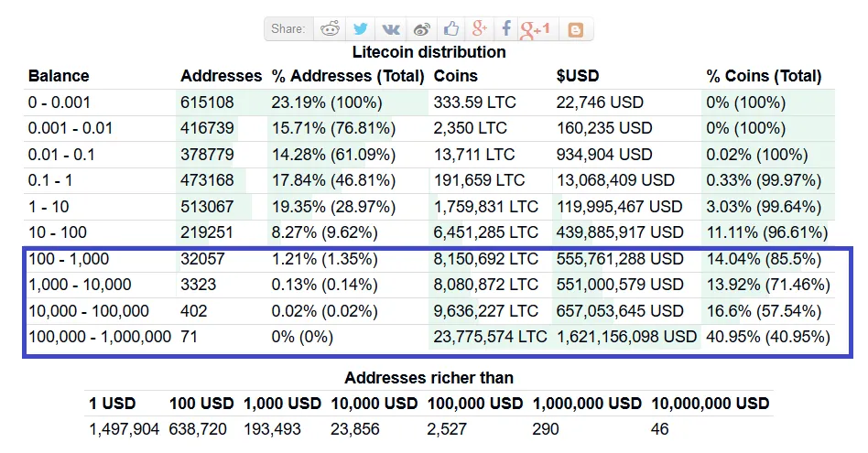Click the 439,885,917 USD value
The image size is (868, 453).
pyautogui.click(x=620, y=232)
